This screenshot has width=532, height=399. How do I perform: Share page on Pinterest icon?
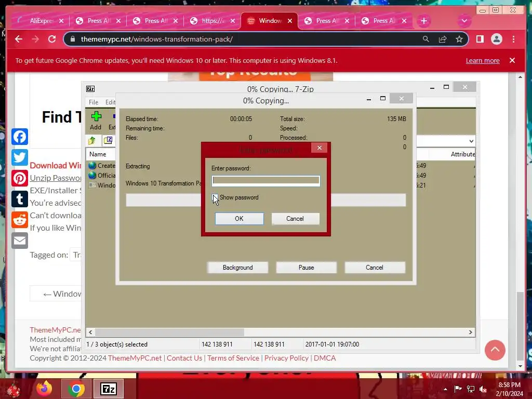coord(20,178)
